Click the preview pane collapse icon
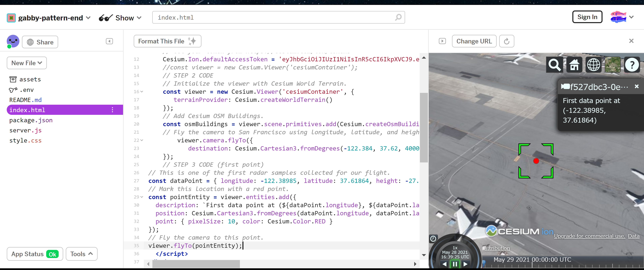 click(x=442, y=41)
